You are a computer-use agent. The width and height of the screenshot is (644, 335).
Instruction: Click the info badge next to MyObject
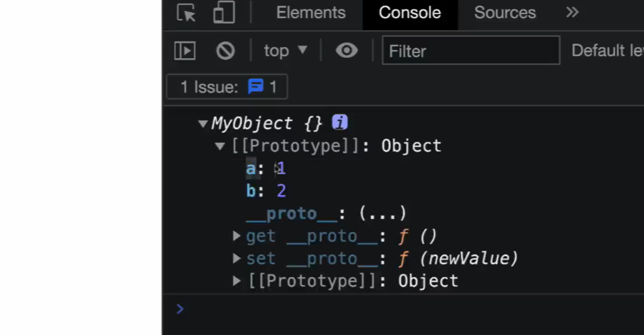pos(340,123)
